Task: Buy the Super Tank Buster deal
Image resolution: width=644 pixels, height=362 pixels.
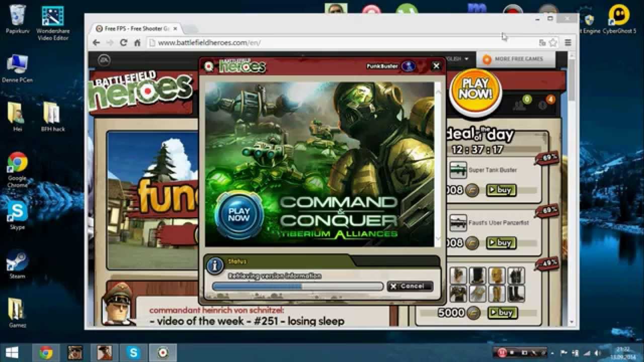Action: [501, 190]
